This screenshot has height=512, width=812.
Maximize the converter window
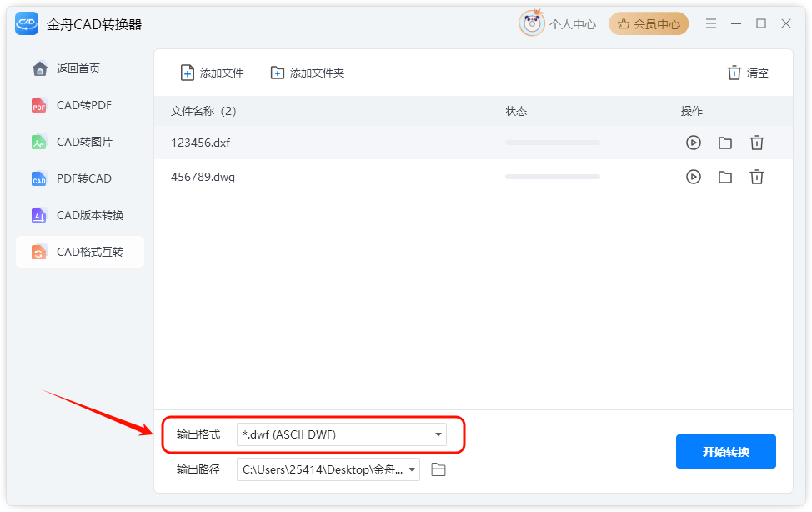click(x=761, y=23)
